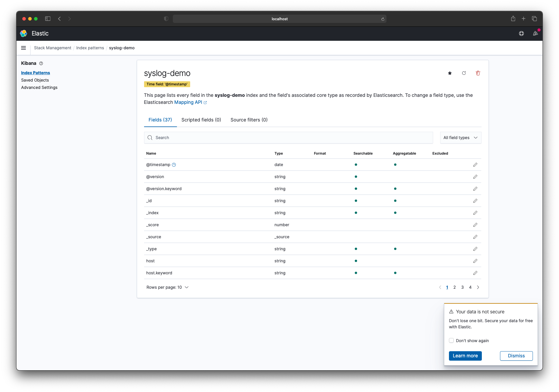Edit the _score field
This screenshot has width=559, height=392.
475,225
